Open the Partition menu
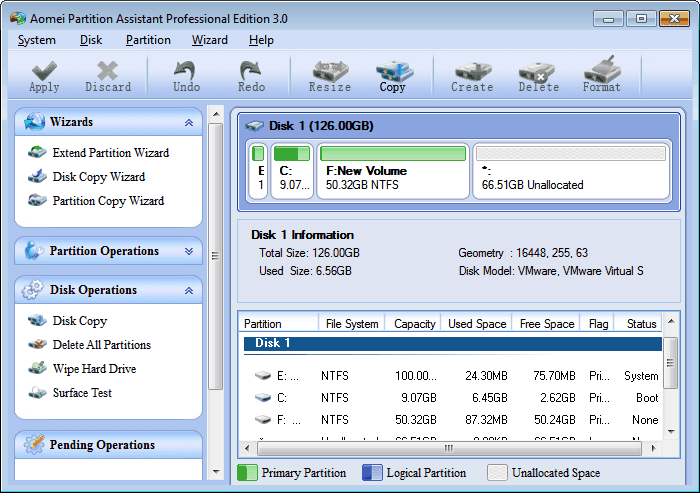 point(148,40)
